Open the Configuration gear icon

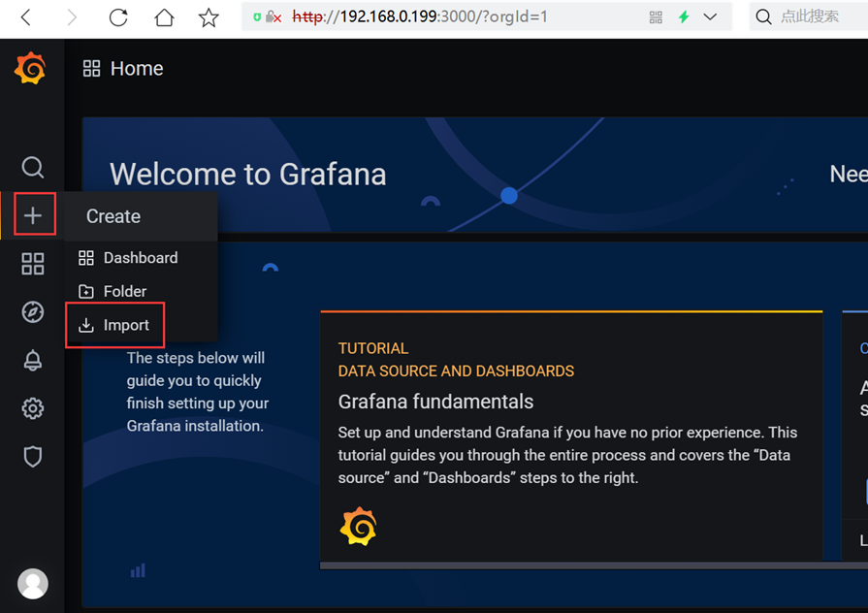tap(33, 408)
